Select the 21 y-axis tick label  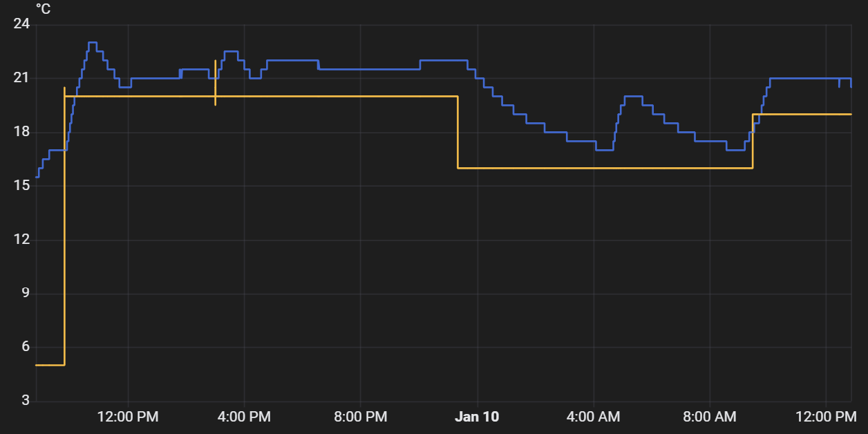(21, 78)
